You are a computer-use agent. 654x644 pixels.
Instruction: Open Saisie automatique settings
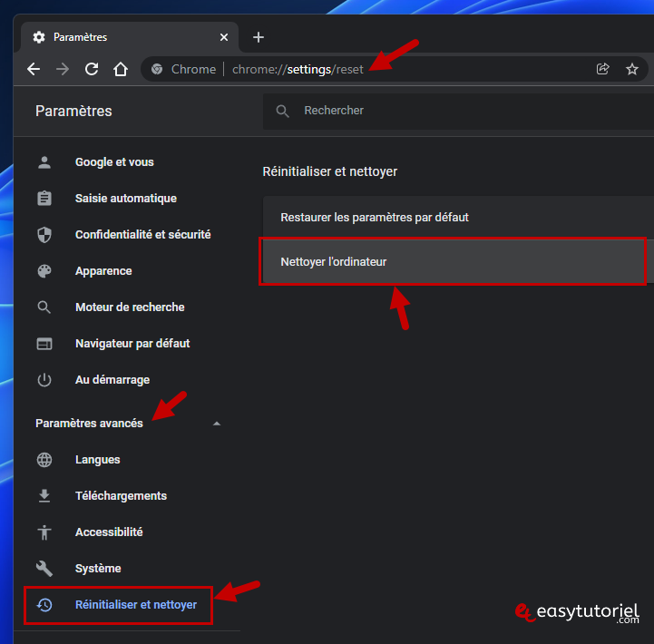click(x=126, y=199)
